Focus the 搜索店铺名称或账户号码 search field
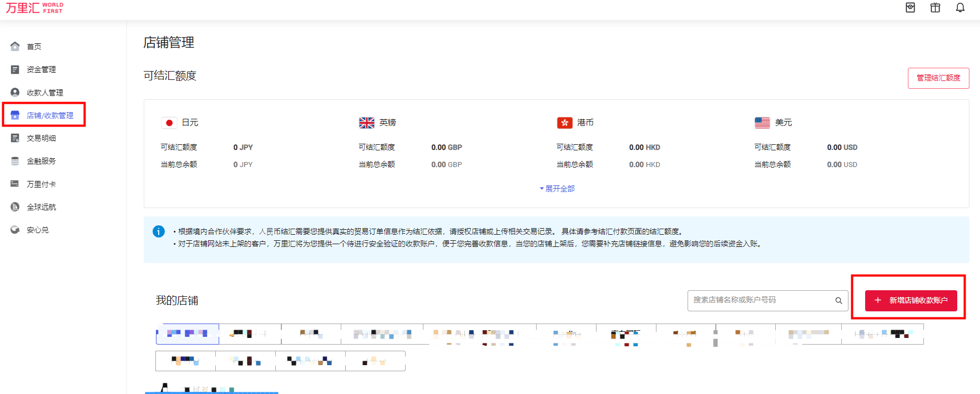Screen dimensions: 980x394 [x=760, y=300]
